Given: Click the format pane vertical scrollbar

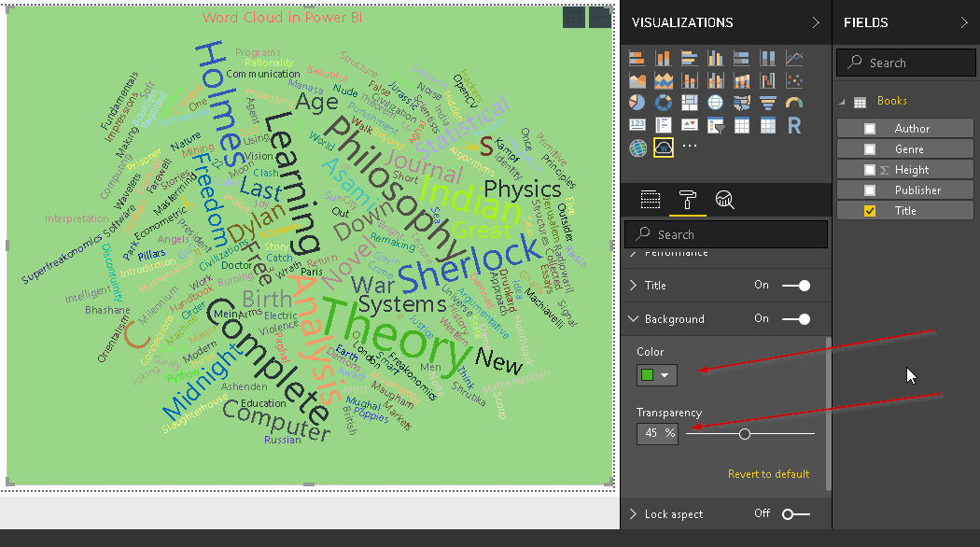Looking at the screenshot, I should pos(828,414).
